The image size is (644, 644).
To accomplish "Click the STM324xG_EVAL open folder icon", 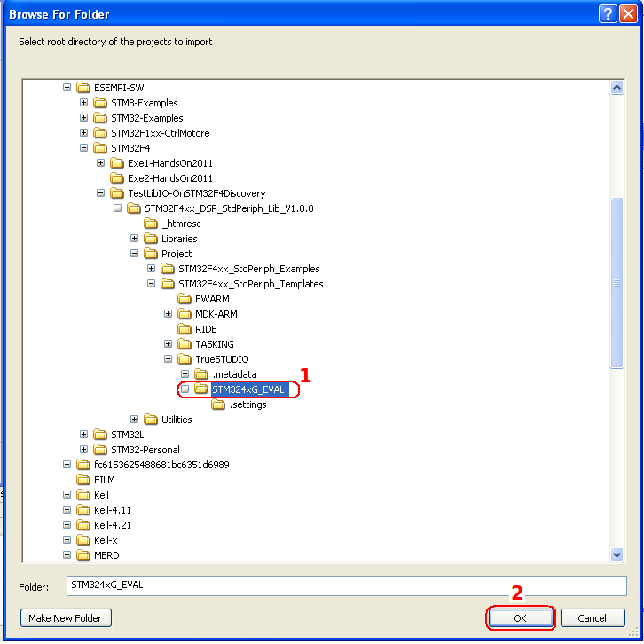I will (x=201, y=389).
